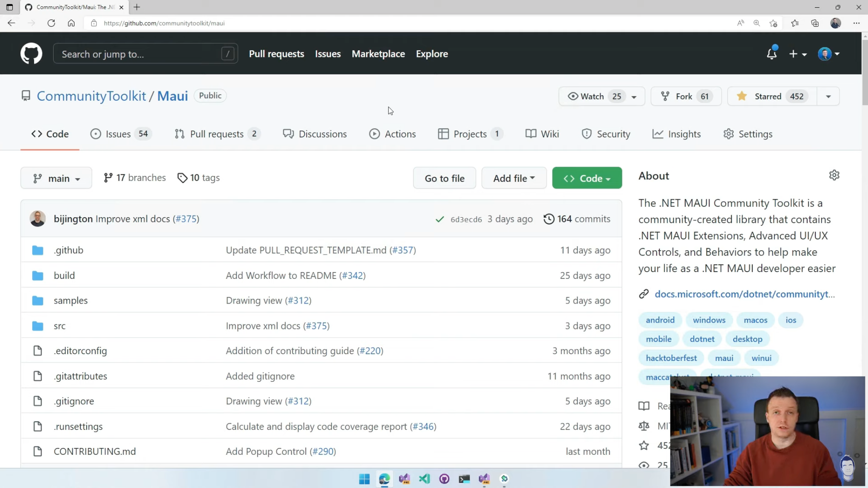Open the Wiki tab
Image resolution: width=868 pixels, height=488 pixels.
tap(542, 134)
